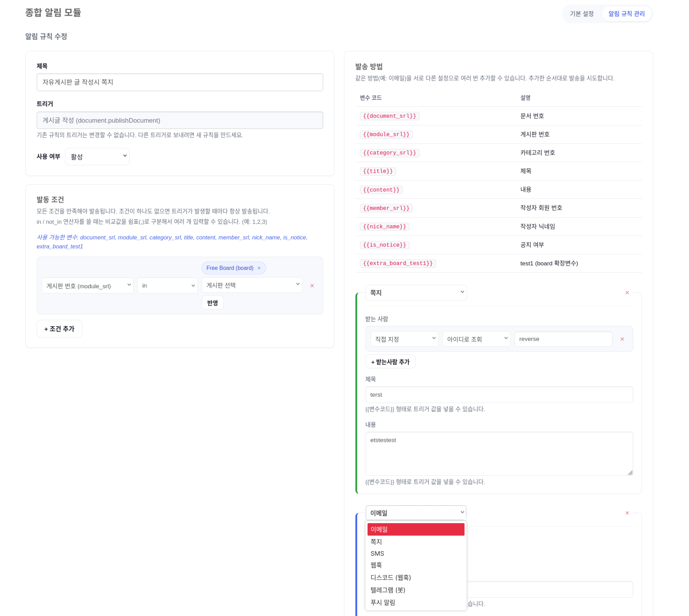
Task: Click the {{member_srl}} variable code
Action: point(386,208)
